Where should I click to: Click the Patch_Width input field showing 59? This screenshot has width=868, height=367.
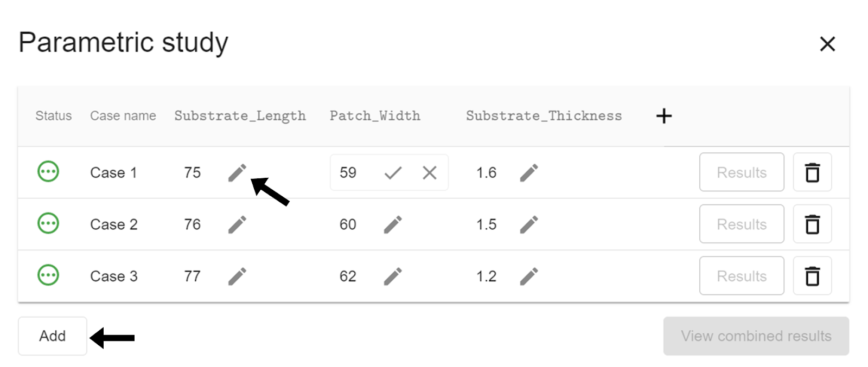(x=349, y=173)
